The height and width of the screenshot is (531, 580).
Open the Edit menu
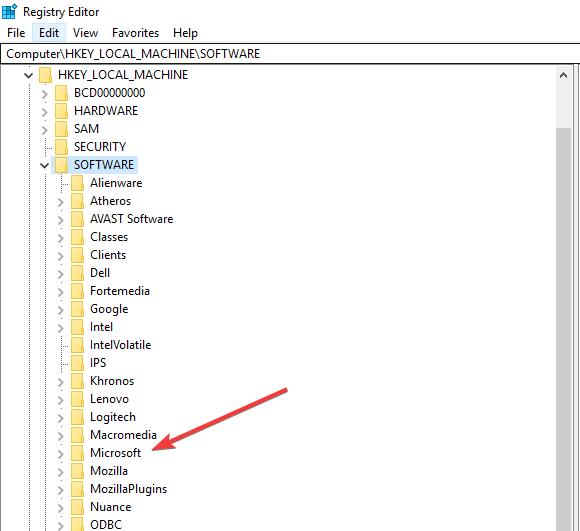(49, 33)
